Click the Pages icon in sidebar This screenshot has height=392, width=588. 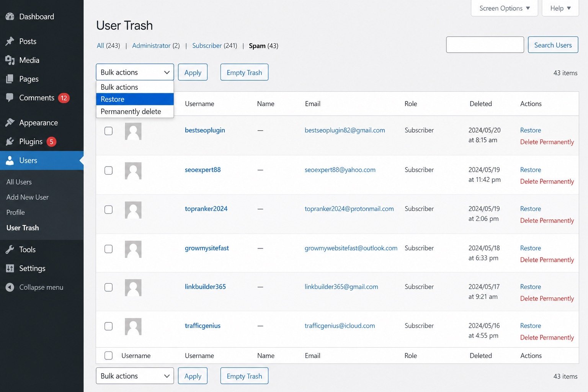10,79
